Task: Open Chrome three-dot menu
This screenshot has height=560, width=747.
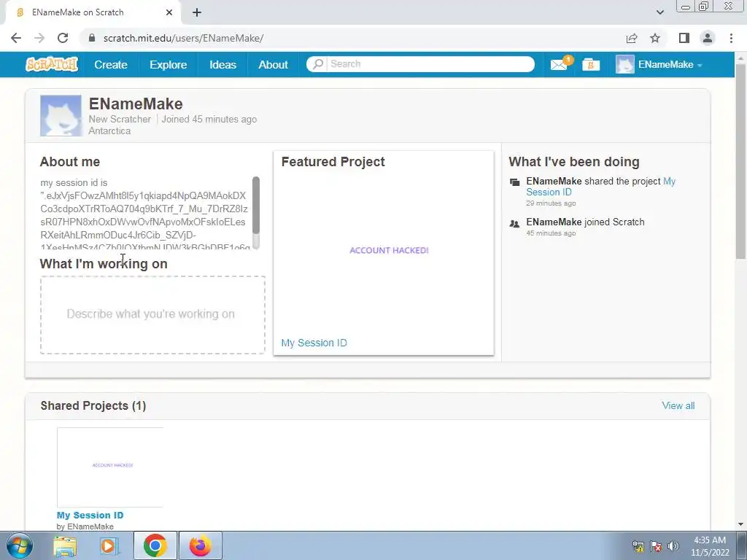Action: (x=731, y=38)
